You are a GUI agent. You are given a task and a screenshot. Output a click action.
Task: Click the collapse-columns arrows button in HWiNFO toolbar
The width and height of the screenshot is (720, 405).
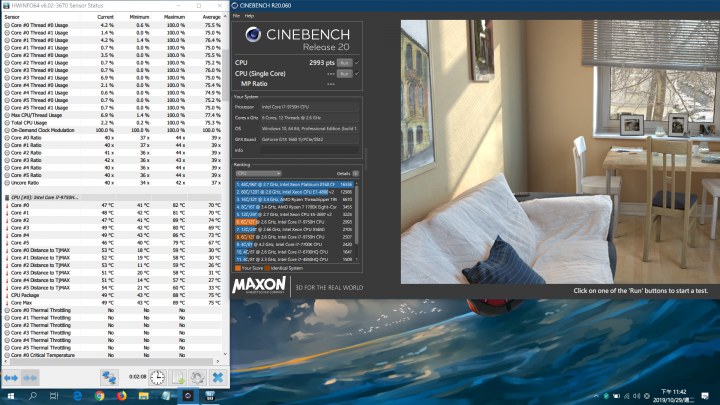pos(30,378)
